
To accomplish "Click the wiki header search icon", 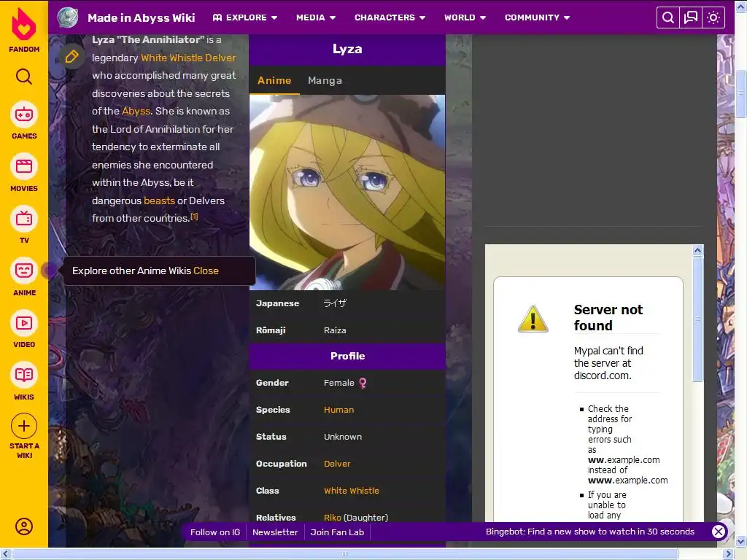I will pos(668,17).
